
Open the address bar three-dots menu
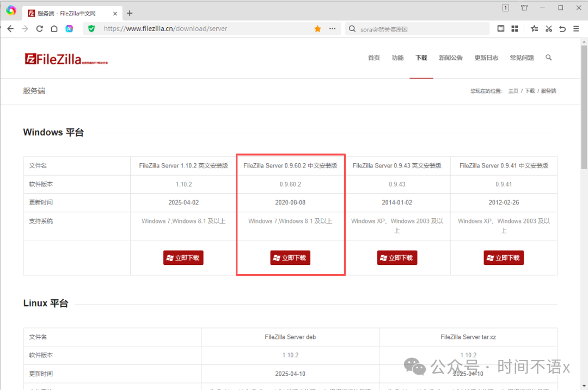(332, 29)
